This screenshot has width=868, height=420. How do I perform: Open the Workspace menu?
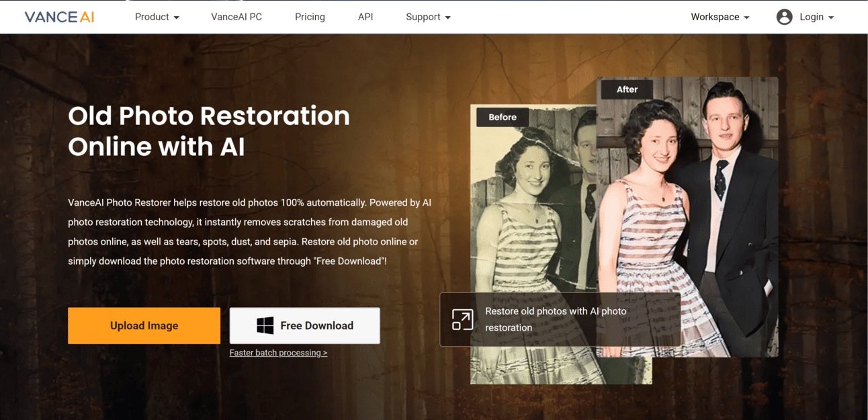tap(720, 17)
